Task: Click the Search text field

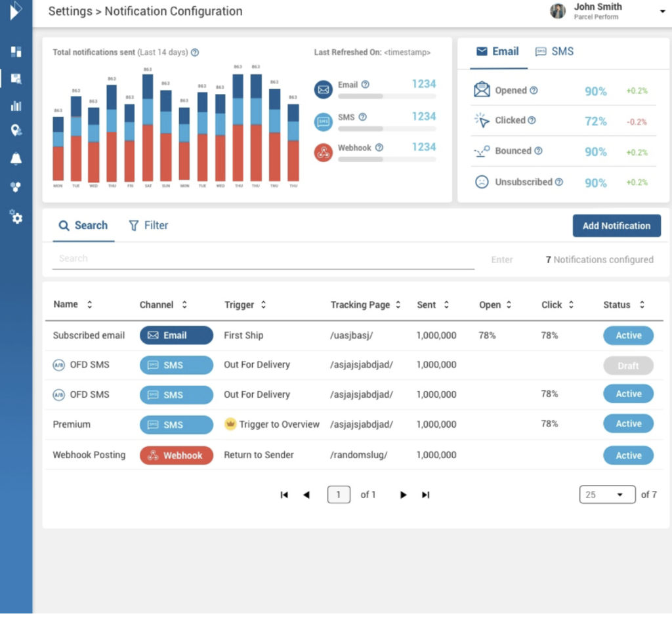Action: pos(263,259)
